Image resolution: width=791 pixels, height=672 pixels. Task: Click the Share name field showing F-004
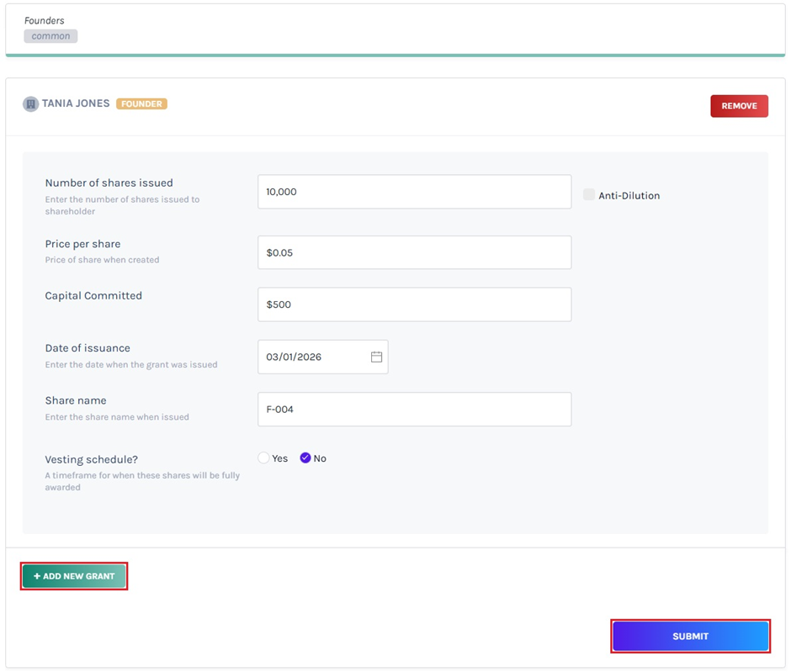pos(414,410)
